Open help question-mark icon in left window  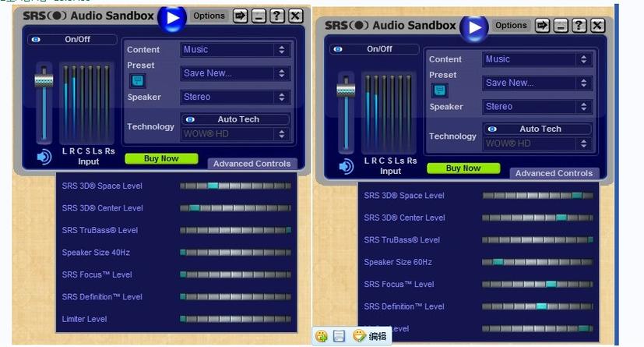pos(276,16)
